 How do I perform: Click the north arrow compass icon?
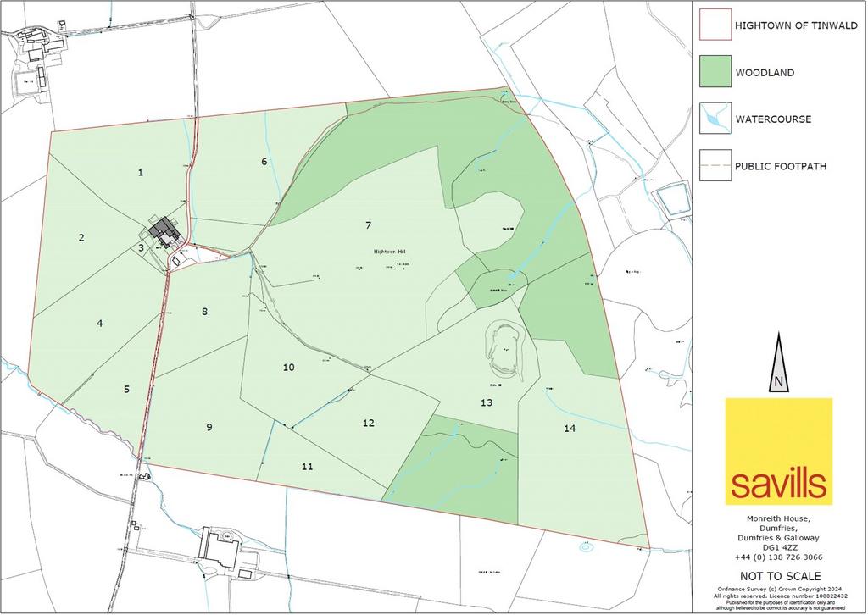[779, 363]
